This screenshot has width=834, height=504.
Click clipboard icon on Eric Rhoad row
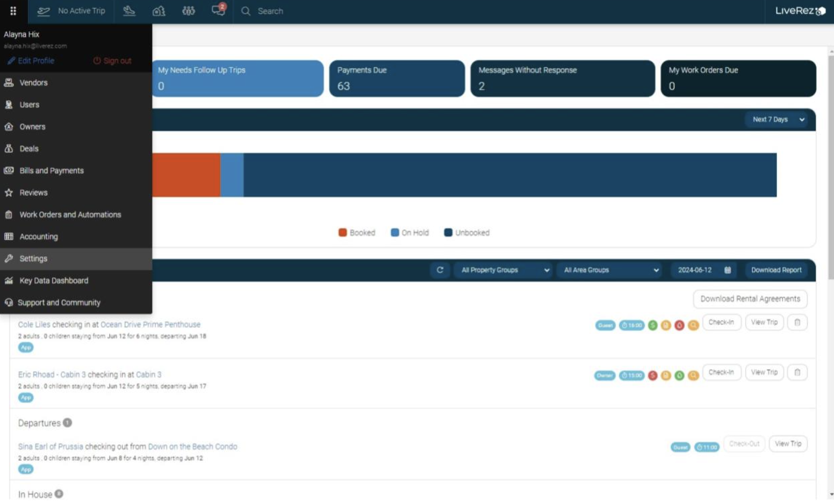point(797,372)
